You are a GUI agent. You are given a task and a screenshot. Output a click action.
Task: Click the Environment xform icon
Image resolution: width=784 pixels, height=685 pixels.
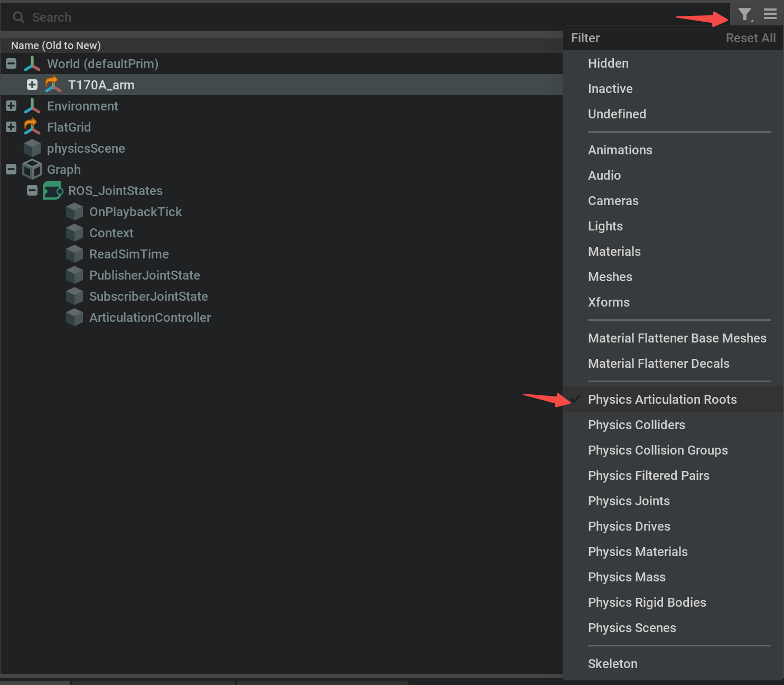click(32, 106)
